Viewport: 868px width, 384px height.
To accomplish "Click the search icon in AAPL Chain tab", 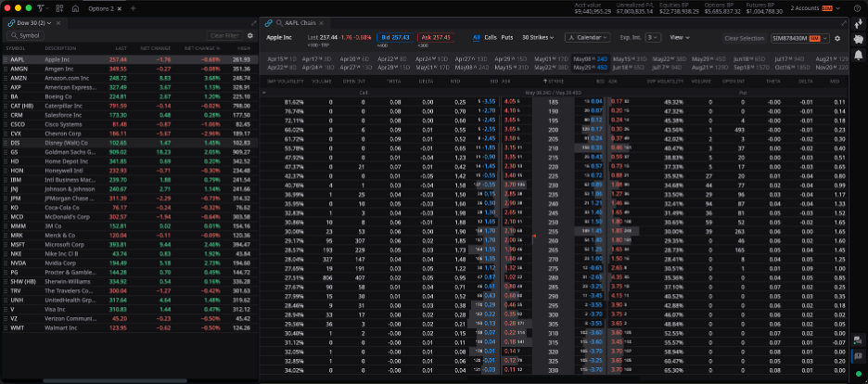I will pos(279,23).
